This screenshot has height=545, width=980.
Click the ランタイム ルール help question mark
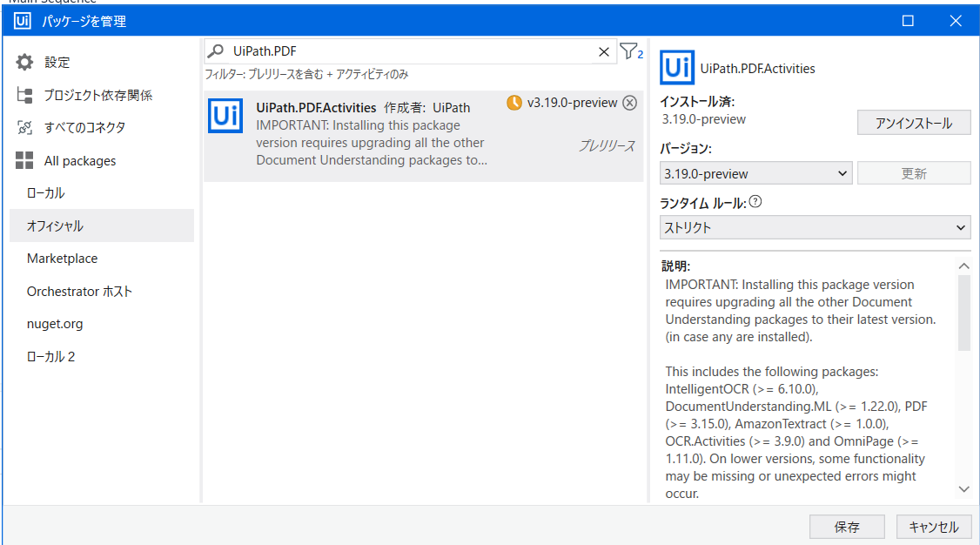[x=755, y=202]
